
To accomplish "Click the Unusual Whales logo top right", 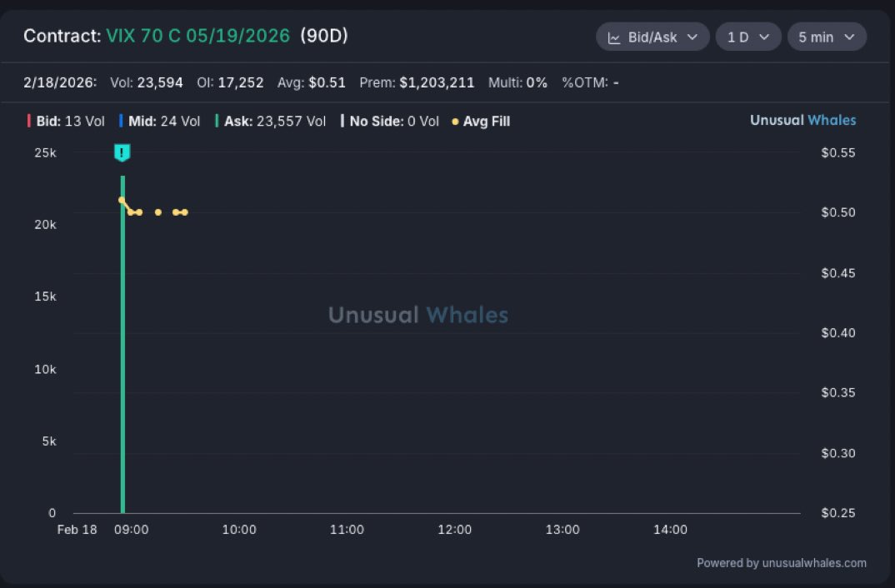I will (x=802, y=120).
